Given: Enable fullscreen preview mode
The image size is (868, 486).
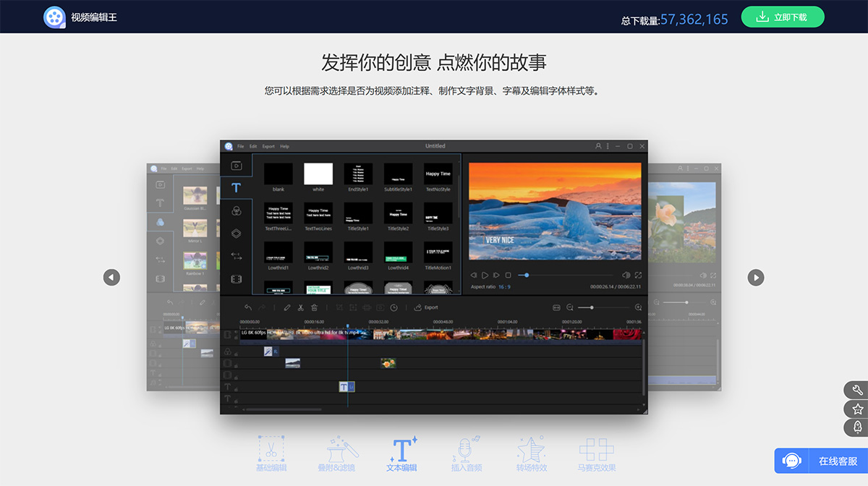Looking at the screenshot, I should point(639,275).
